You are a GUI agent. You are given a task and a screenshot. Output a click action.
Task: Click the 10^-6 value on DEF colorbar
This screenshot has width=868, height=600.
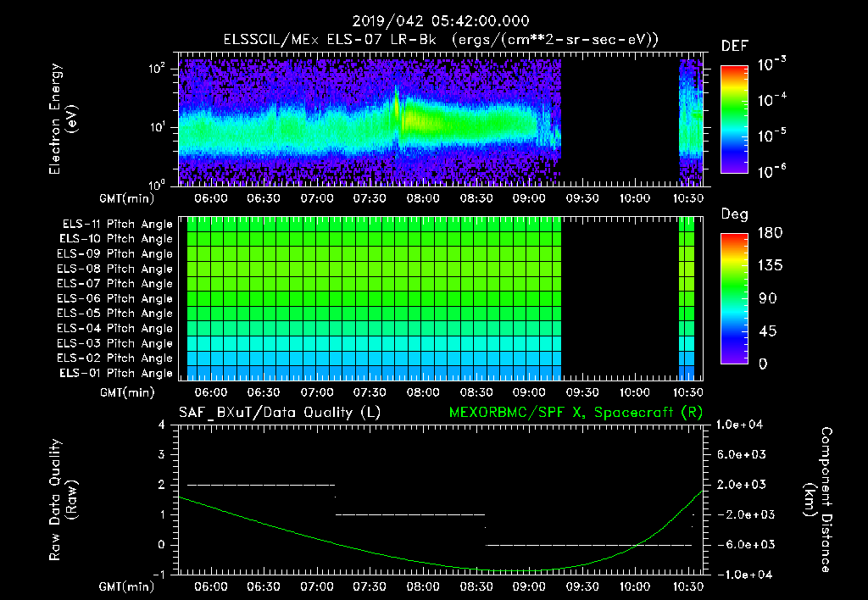[x=771, y=171]
